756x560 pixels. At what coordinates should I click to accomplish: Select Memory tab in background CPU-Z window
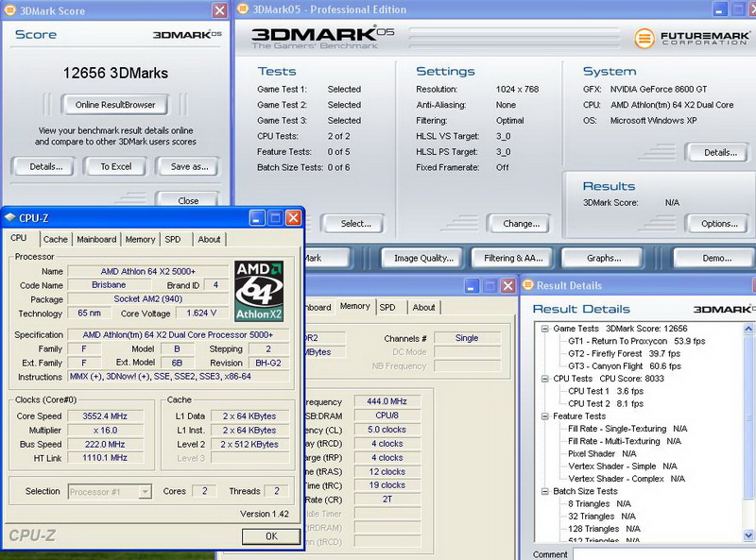pyautogui.click(x=355, y=306)
